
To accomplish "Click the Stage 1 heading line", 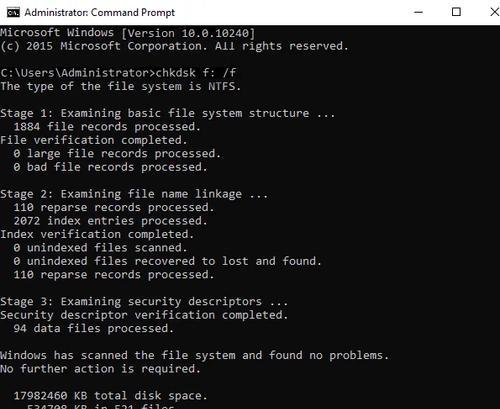I will point(167,113).
